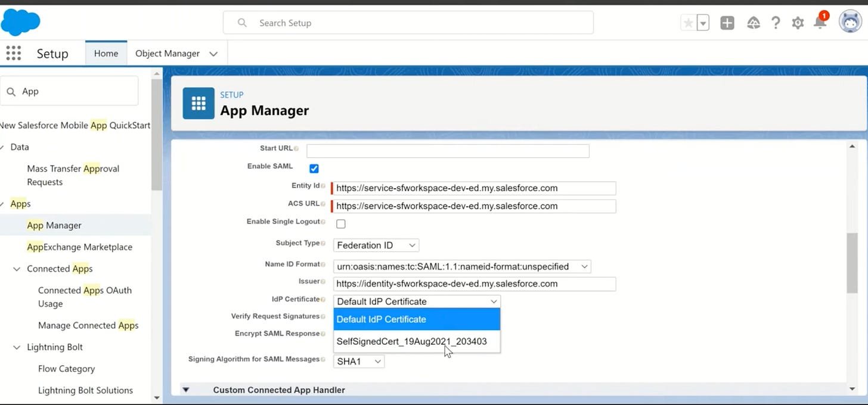Open the favorites list dropdown arrow
This screenshot has width=868, height=405.
point(703,23)
